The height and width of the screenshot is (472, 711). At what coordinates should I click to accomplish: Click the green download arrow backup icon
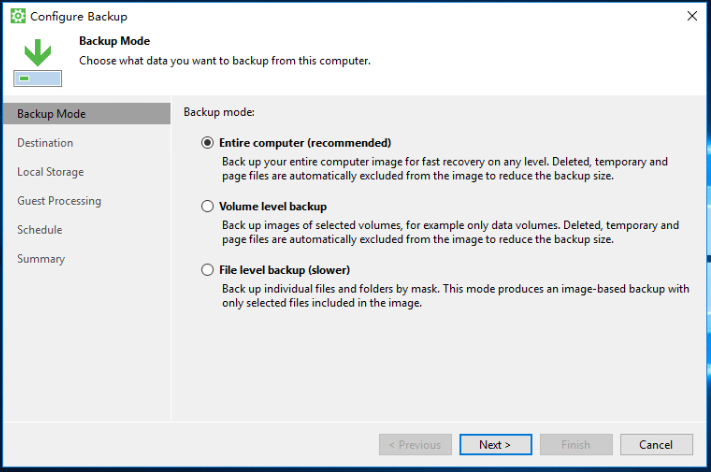pyautogui.click(x=38, y=62)
